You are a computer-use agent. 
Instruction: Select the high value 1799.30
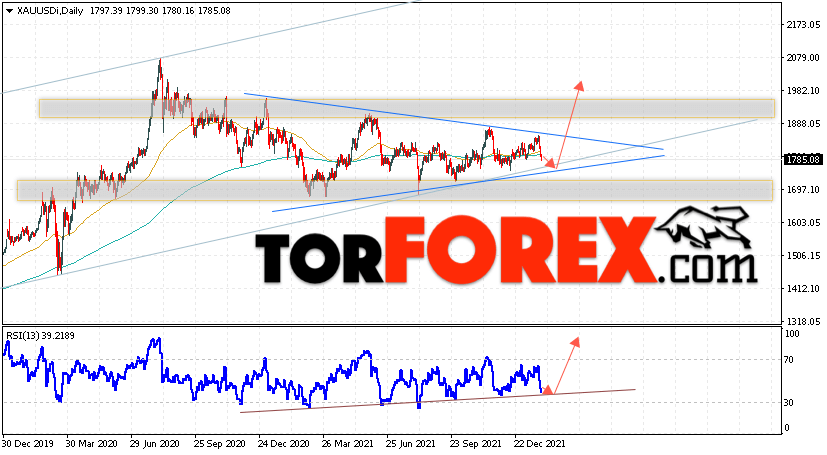(142, 11)
